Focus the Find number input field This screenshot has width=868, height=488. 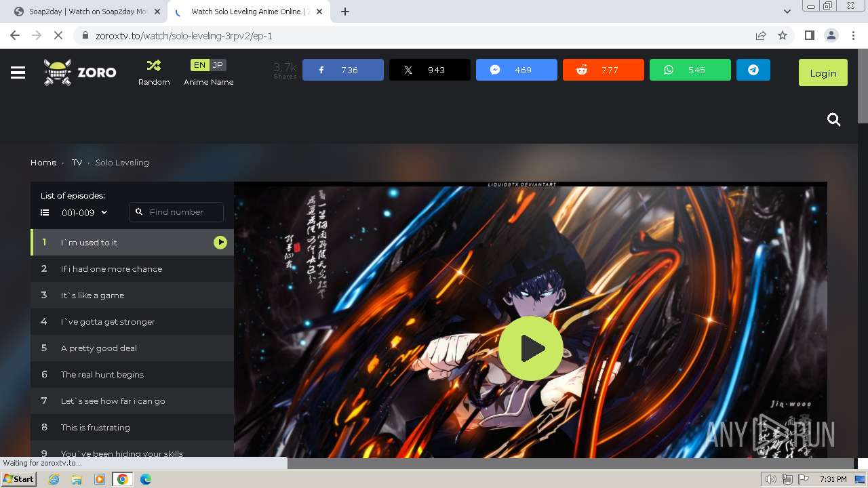pos(176,212)
